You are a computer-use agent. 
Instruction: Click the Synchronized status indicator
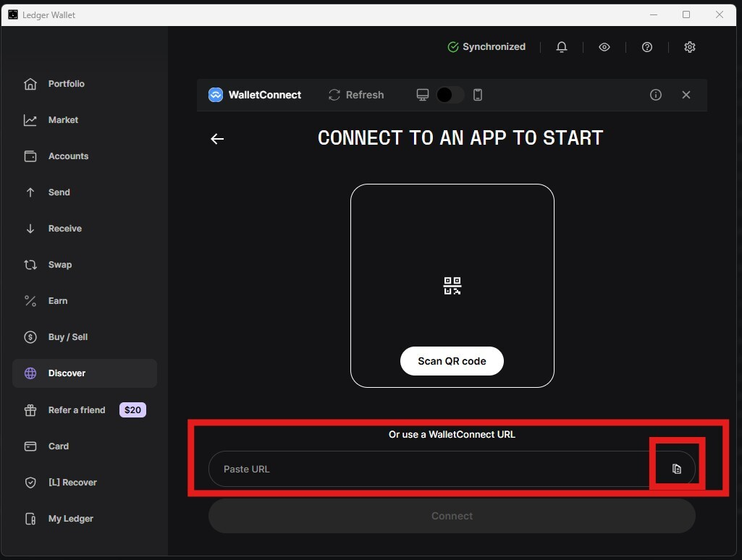[x=486, y=47]
